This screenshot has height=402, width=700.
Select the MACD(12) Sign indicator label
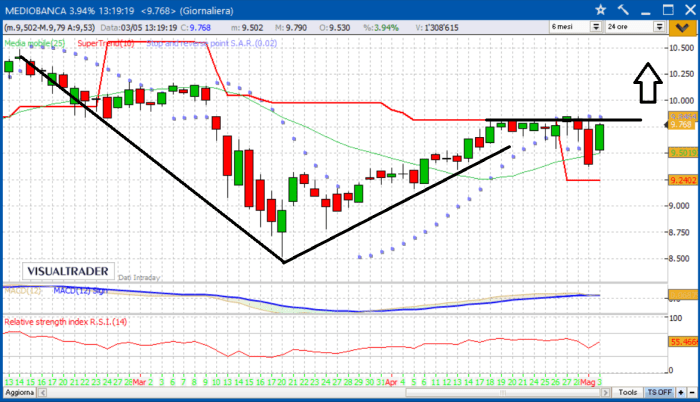[80, 291]
